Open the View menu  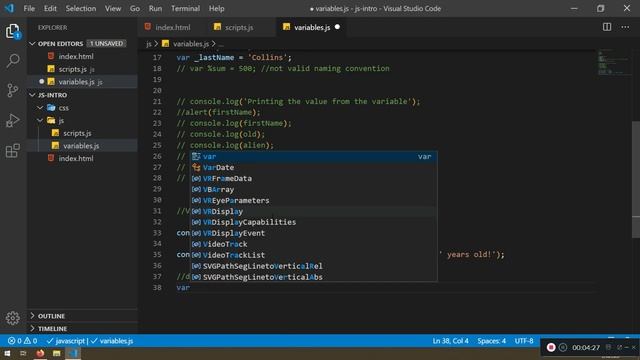[113, 8]
